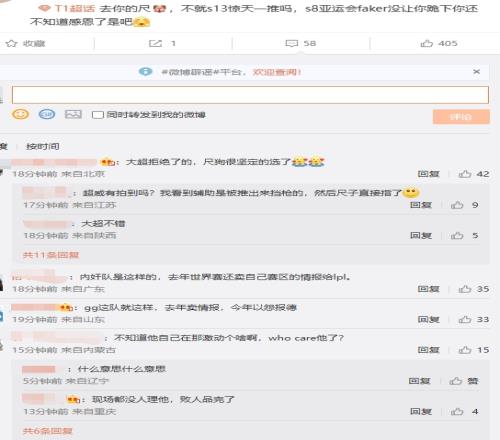Switch to 按时间 sort tab
Screen dimensions: 500x440
(43, 146)
